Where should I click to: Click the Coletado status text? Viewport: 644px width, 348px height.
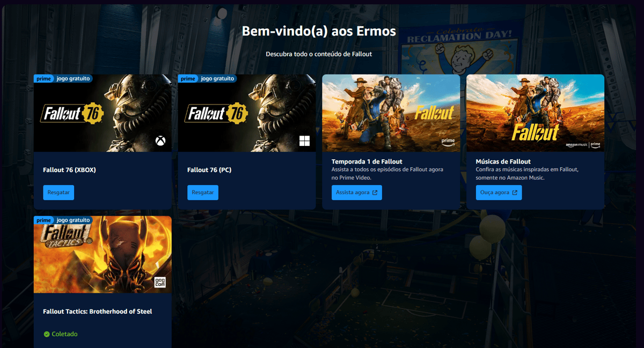pos(64,334)
